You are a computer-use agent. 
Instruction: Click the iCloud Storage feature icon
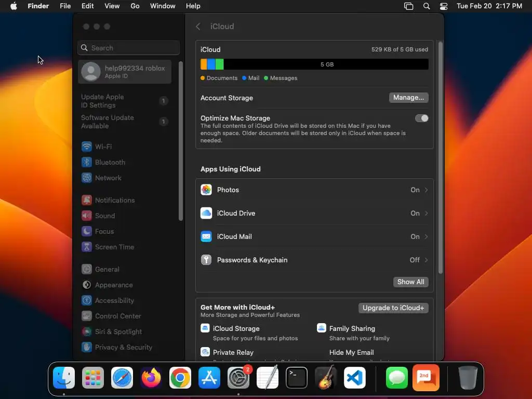(x=205, y=328)
